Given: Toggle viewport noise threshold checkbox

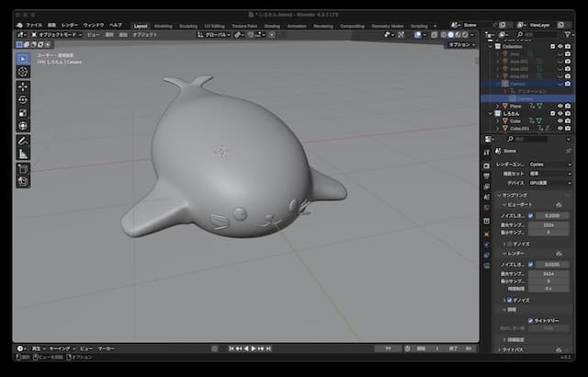Looking at the screenshot, I should [530, 216].
